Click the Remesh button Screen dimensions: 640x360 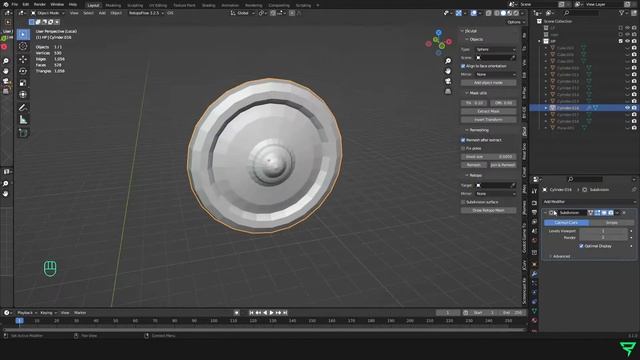(x=474, y=165)
